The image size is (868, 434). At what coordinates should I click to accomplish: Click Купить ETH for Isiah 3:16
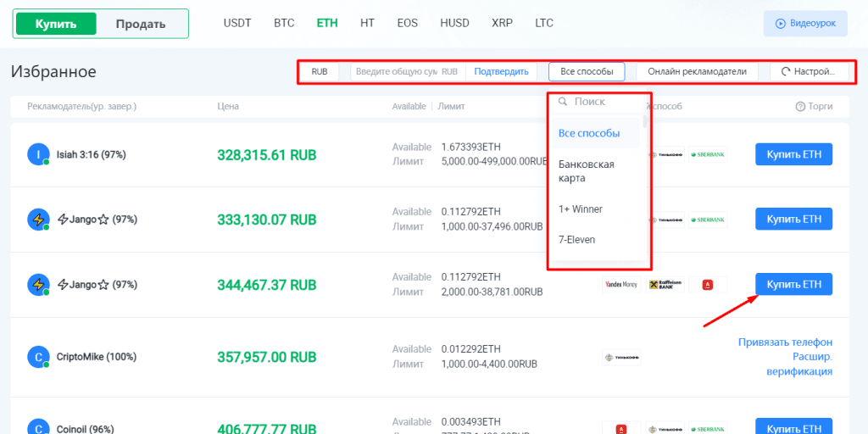pos(793,154)
